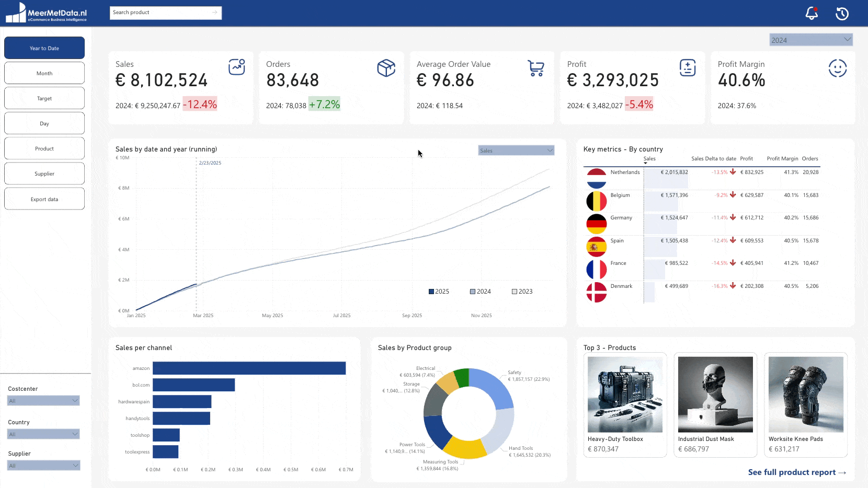
Task: Click the Export data button
Action: (x=44, y=199)
